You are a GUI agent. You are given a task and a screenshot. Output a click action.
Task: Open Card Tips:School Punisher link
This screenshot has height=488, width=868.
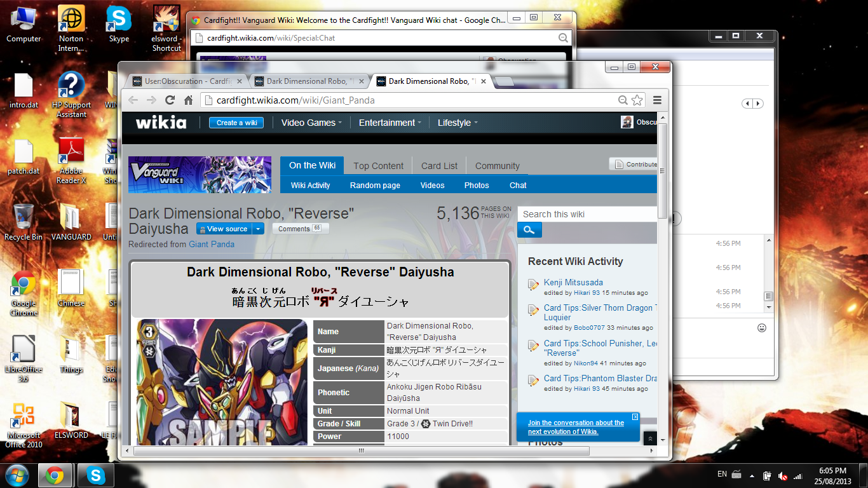pyautogui.click(x=600, y=348)
